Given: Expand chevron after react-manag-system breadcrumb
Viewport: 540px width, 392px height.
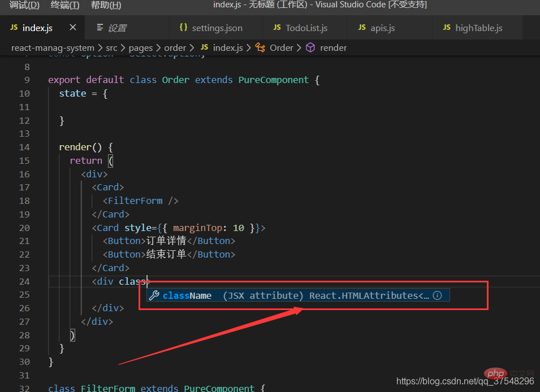Looking at the screenshot, I should point(100,48).
